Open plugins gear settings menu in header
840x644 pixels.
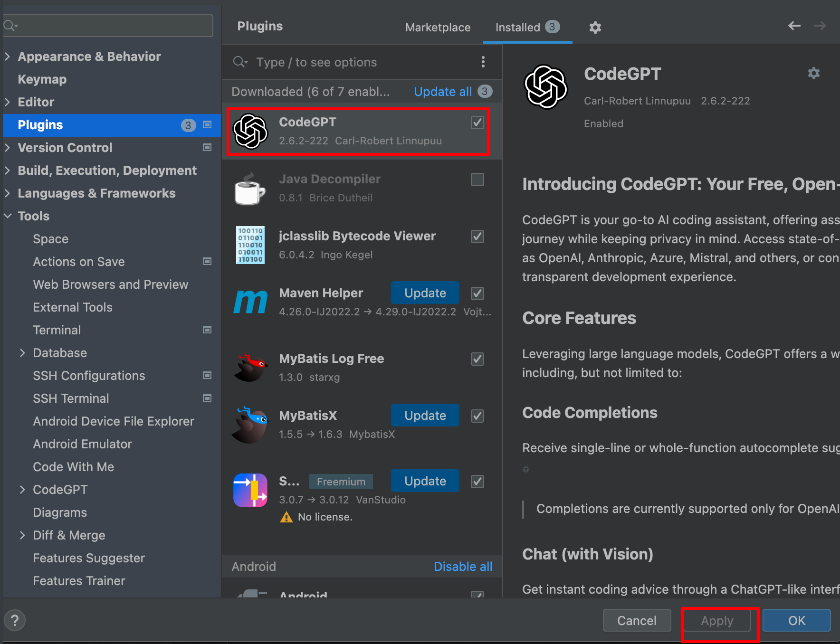(x=595, y=28)
